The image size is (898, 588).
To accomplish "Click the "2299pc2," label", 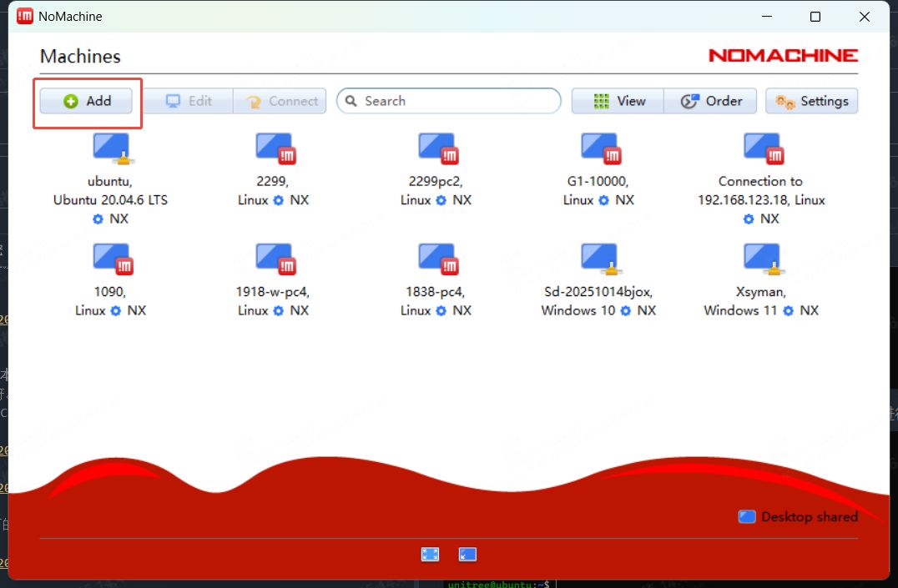I will [436, 182].
